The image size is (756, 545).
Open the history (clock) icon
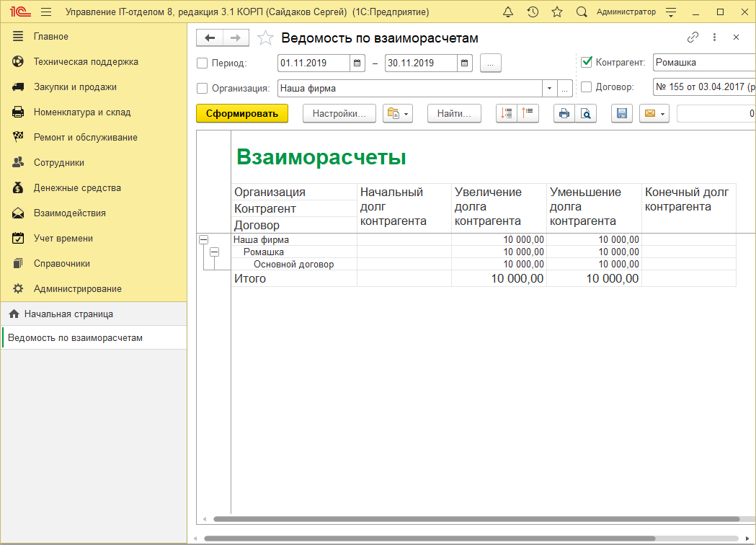[533, 12]
